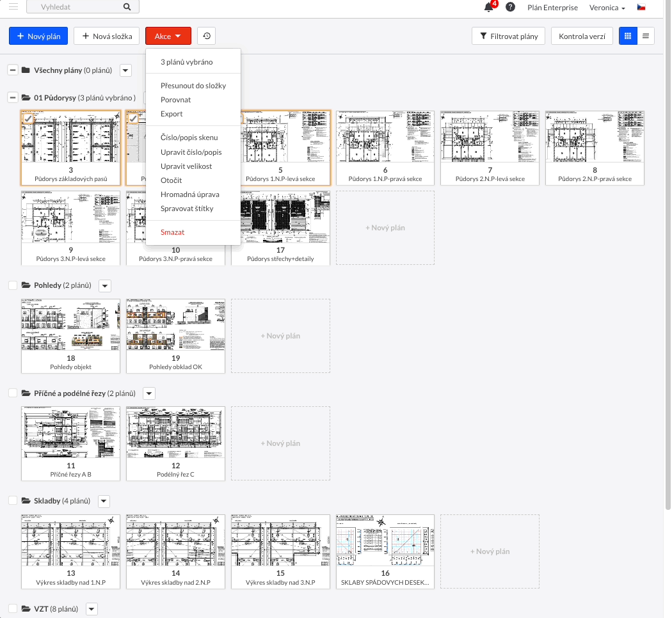Screen dimensions: 672x618
Task: Click the Příčné a podélné řezy folder icon
Action: coord(26,393)
